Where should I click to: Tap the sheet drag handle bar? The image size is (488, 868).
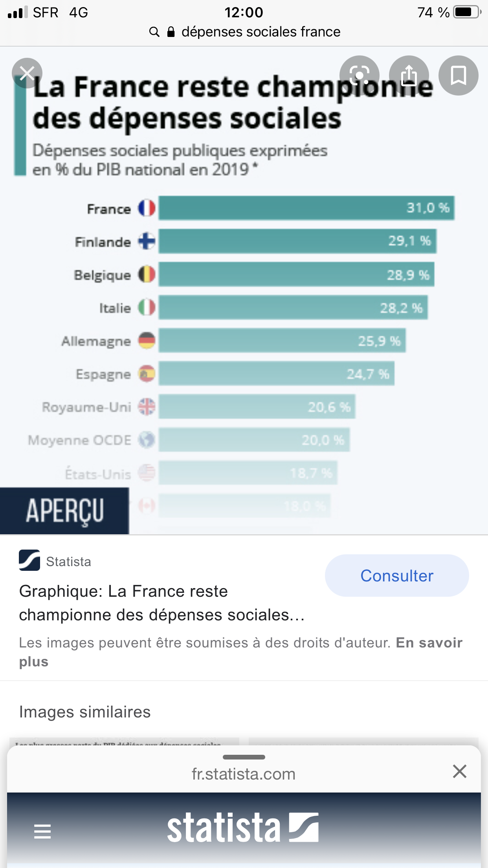tap(244, 757)
